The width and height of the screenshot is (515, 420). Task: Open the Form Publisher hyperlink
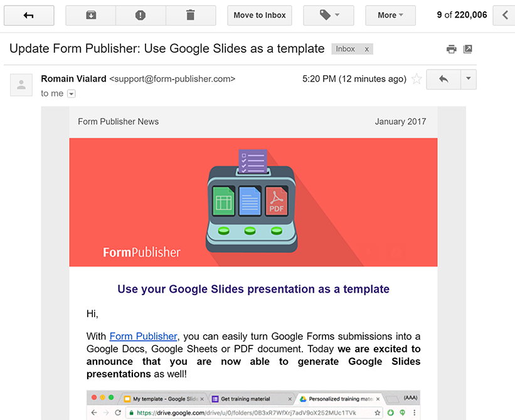[x=143, y=337]
